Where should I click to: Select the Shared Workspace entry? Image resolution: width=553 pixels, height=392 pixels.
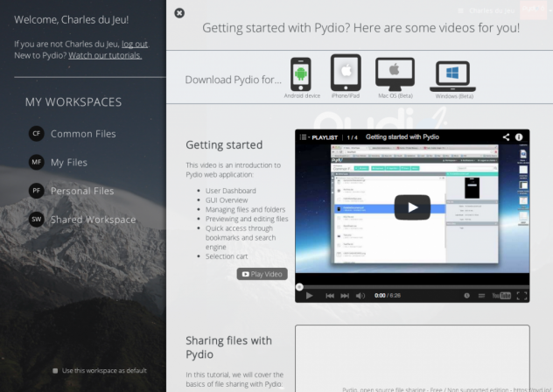coord(93,220)
